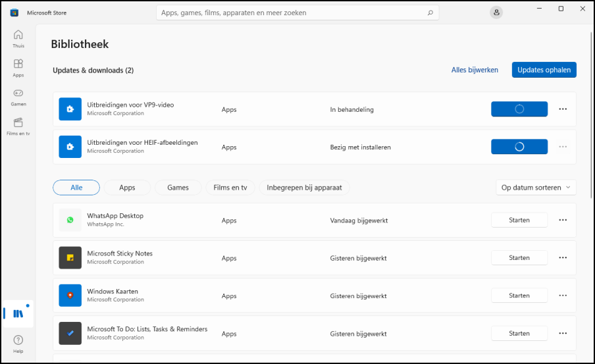
Task: Click the HEIF-afbeeldingen install progress button
Action: (519, 147)
